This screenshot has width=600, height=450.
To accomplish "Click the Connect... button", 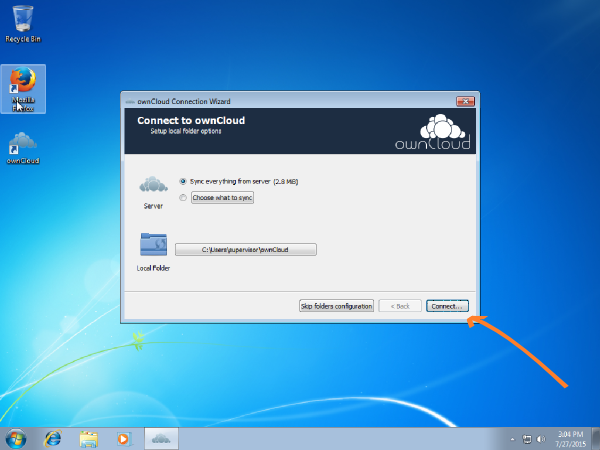I will point(447,306).
